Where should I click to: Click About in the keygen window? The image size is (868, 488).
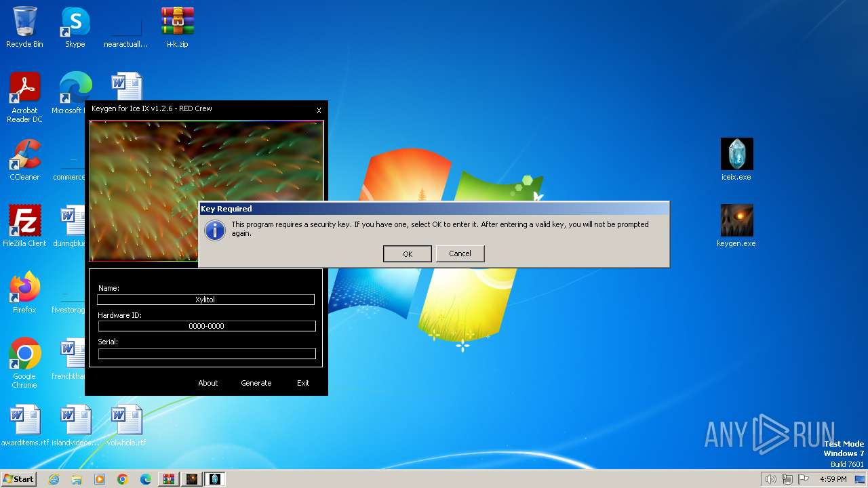(208, 383)
